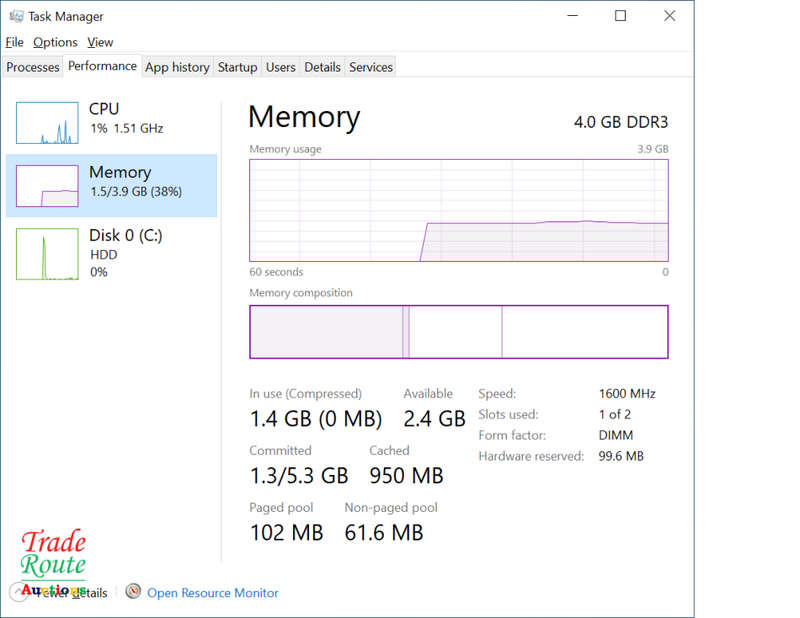This screenshot has width=800, height=618.
Task: Maximize the Task Manager window
Action: point(620,16)
